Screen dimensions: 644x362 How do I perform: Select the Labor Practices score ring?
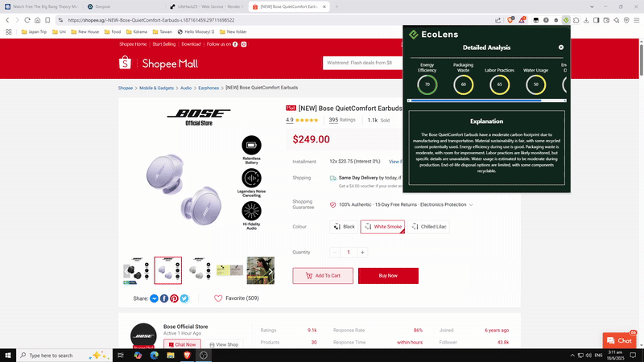pos(499,84)
